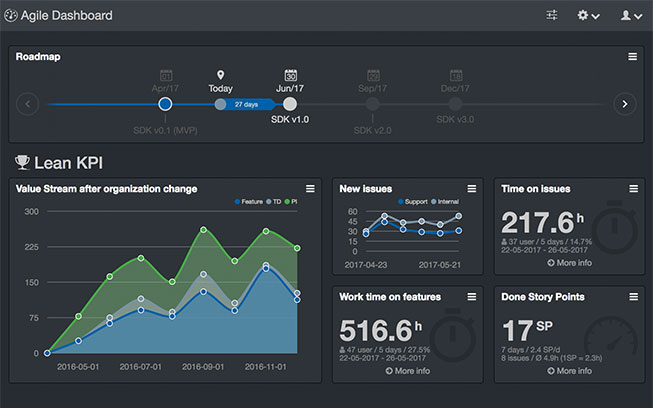This screenshot has height=408, width=653.
Task: Select the Apr/17 SDK v0.1 milestone marker
Action: tap(165, 103)
